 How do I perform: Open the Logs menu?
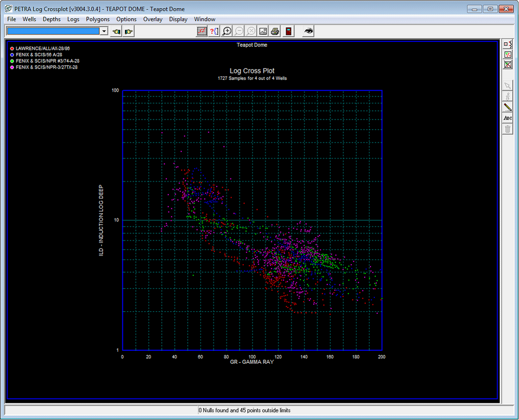73,19
